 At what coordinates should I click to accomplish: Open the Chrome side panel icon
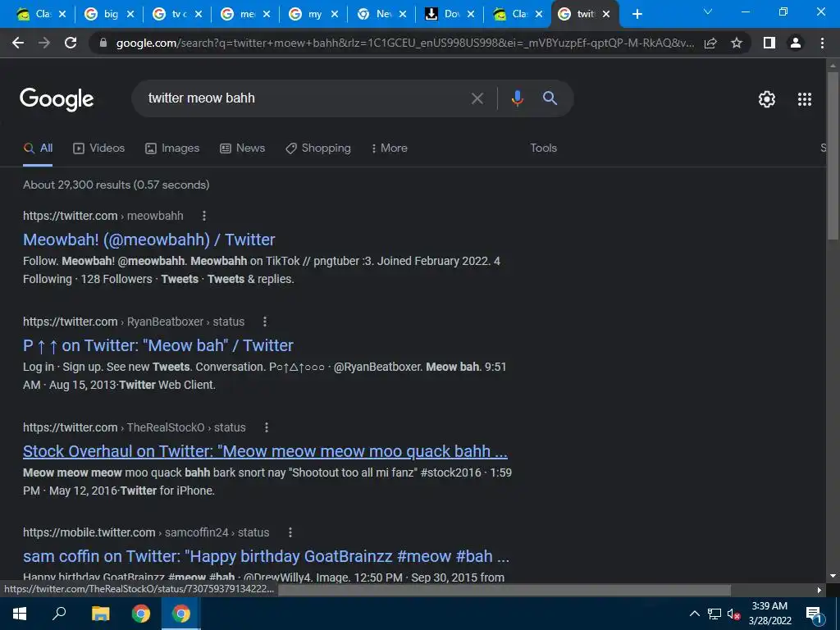769,43
